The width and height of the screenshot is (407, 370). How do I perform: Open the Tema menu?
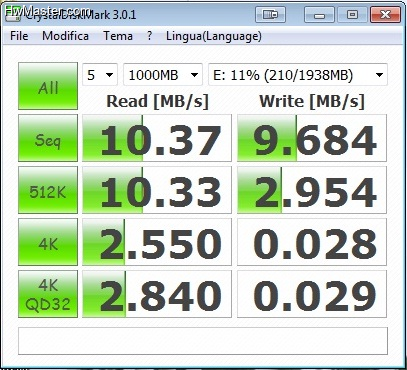click(x=118, y=36)
